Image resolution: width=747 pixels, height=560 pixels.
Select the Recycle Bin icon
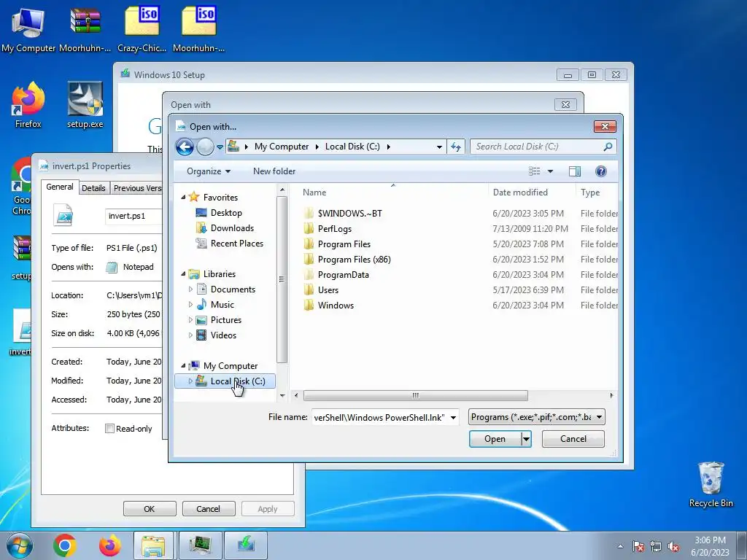coord(711,484)
